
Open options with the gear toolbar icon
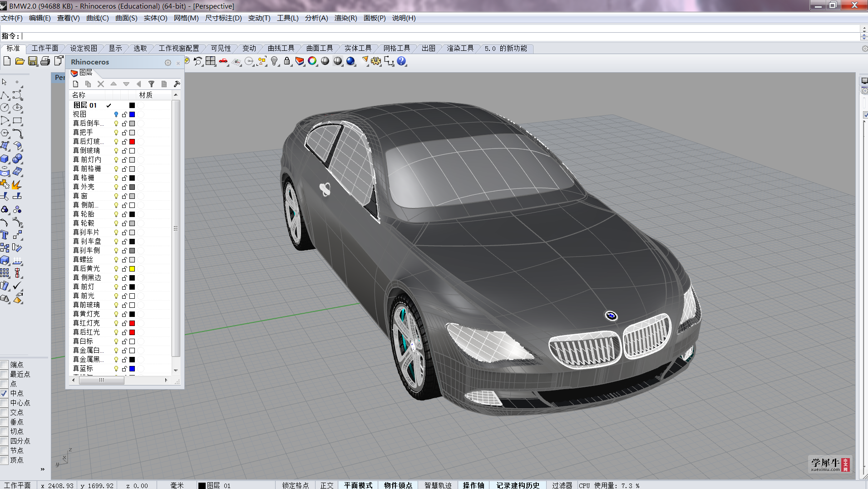(x=376, y=61)
